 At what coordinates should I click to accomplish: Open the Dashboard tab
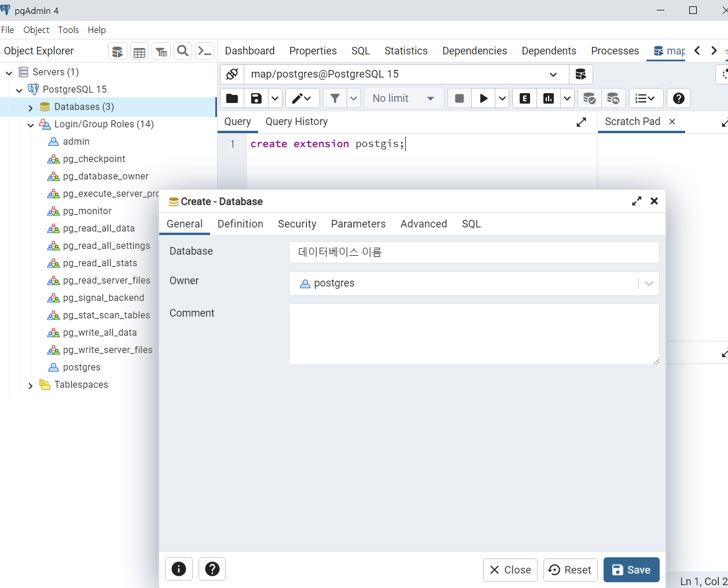[249, 51]
